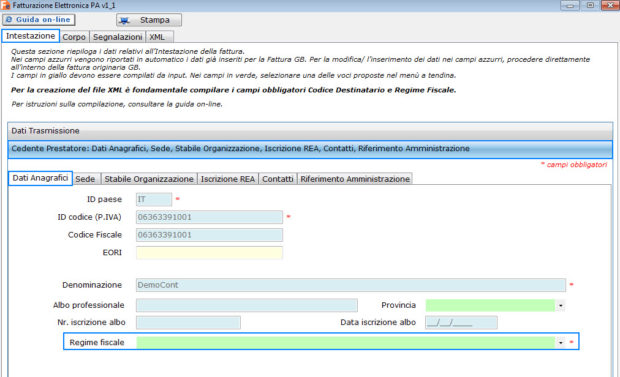Select the Dati Anagrafici sub-tab

(x=40, y=178)
